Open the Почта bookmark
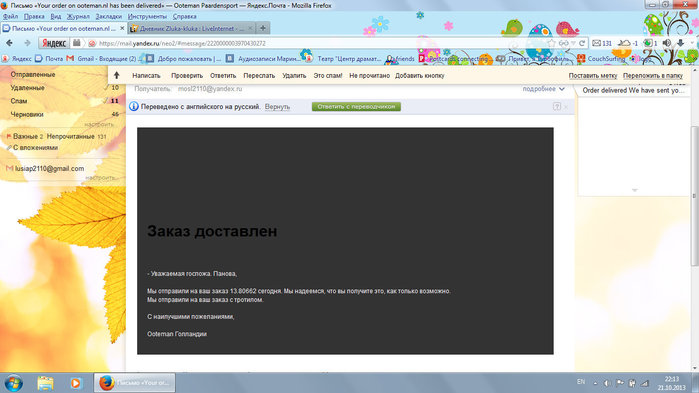The width and height of the screenshot is (699, 393). [49, 58]
